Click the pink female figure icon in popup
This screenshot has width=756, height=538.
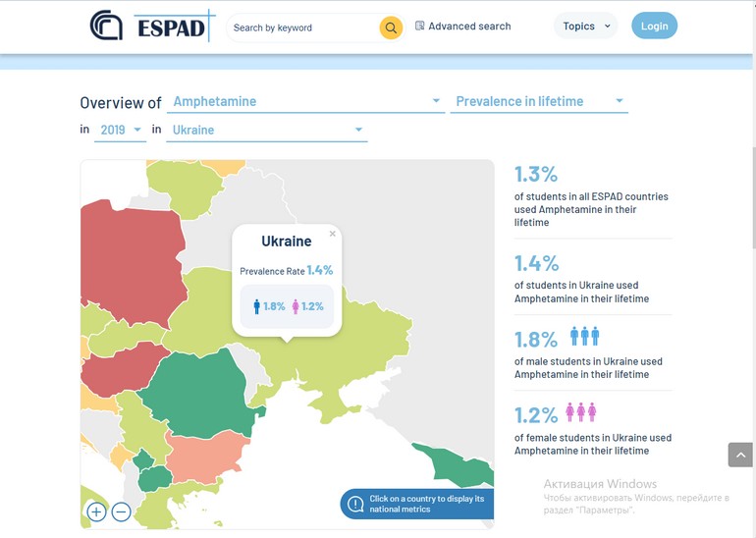(296, 306)
